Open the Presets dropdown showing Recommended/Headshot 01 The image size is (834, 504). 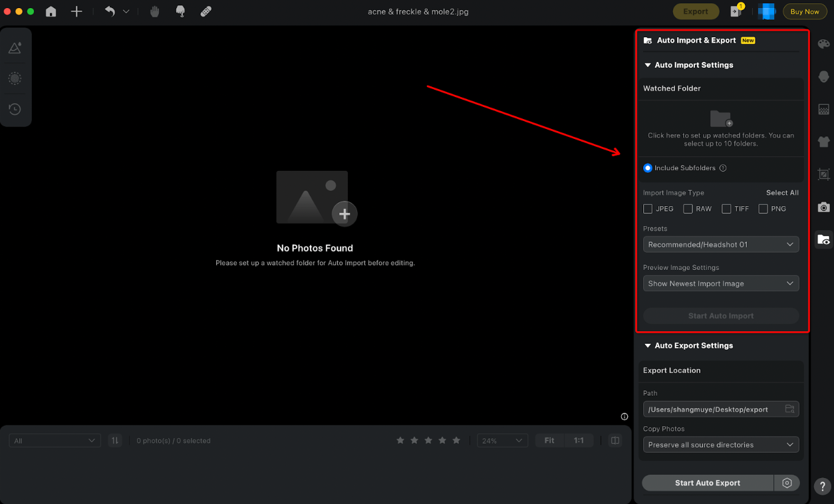pos(720,244)
